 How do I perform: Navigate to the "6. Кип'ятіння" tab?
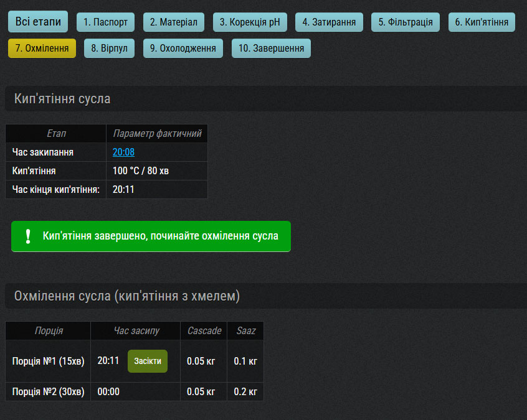481,22
